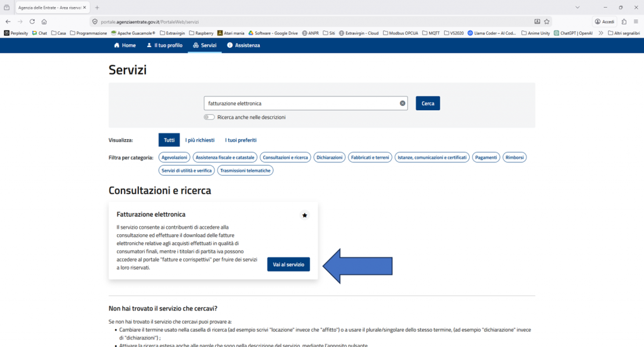Click the favorite star on Fatturazione elettronica card
The image size is (644, 347).
click(304, 215)
